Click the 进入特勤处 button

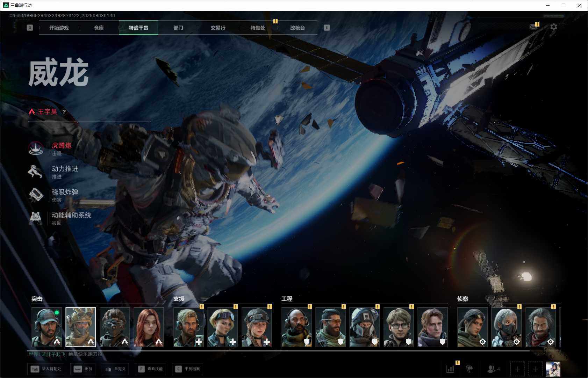tap(46, 369)
